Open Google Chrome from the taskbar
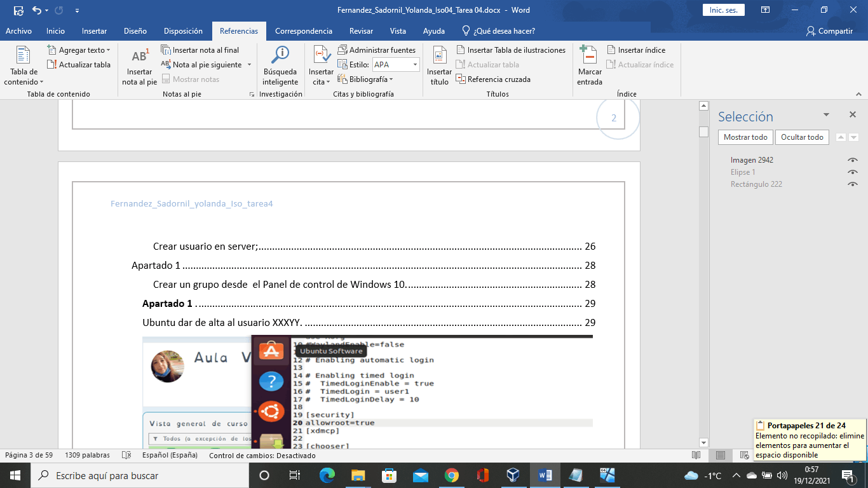 452,475
